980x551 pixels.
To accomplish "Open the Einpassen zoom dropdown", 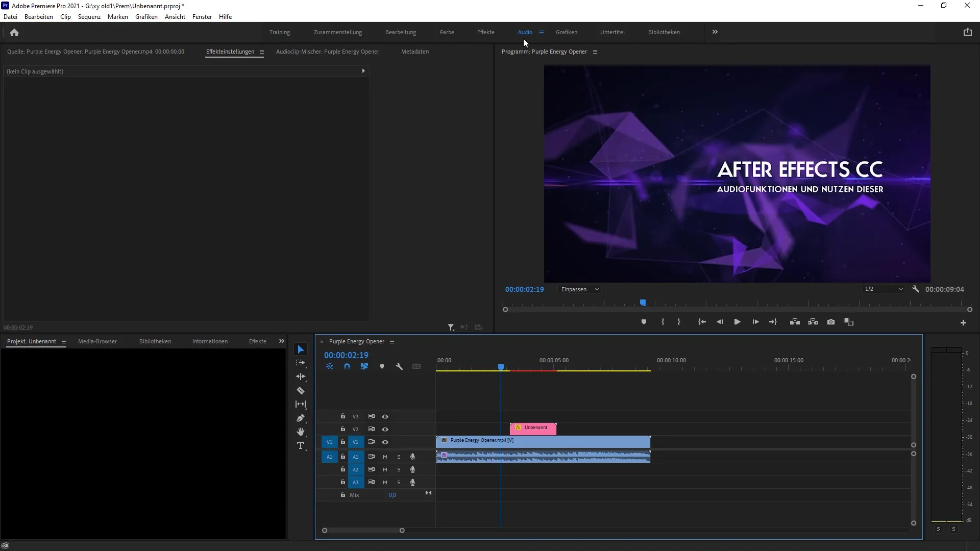I will 579,289.
